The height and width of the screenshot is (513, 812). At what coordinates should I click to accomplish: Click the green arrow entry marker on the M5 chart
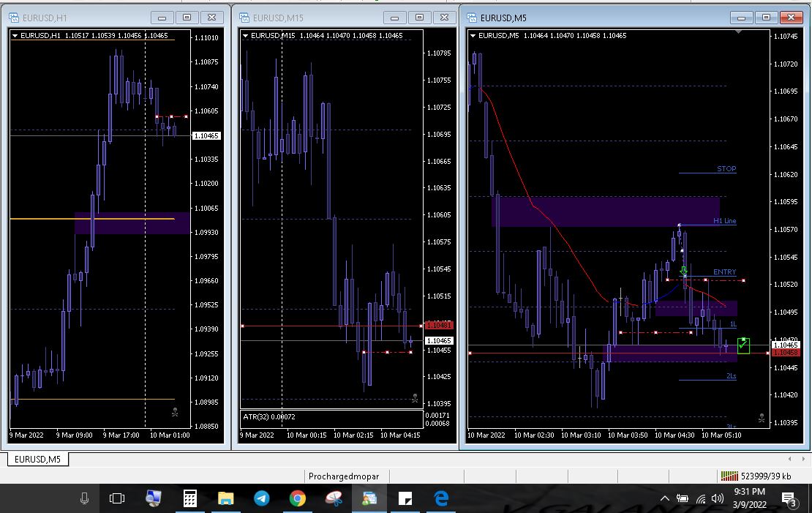(683, 272)
